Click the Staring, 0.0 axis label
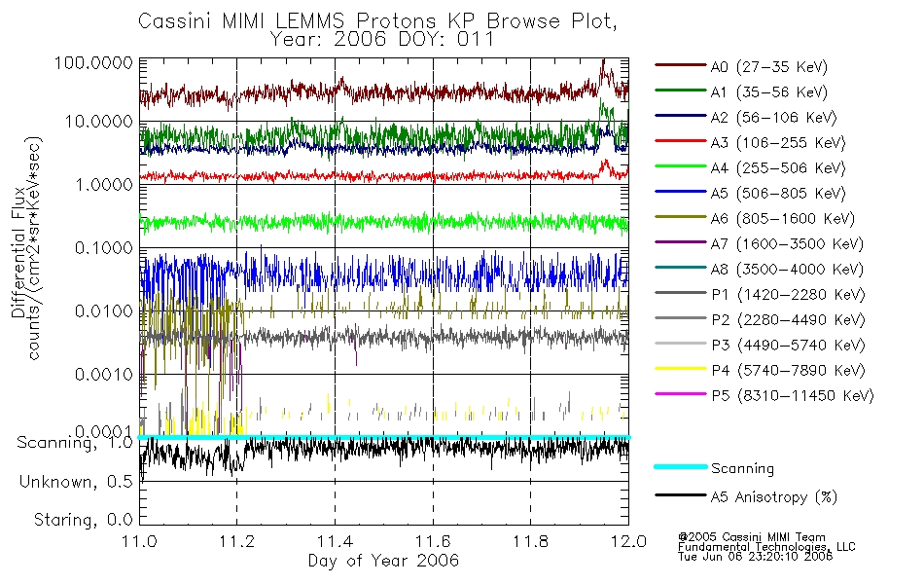The image size is (924, 584). (x=83, y=520)
